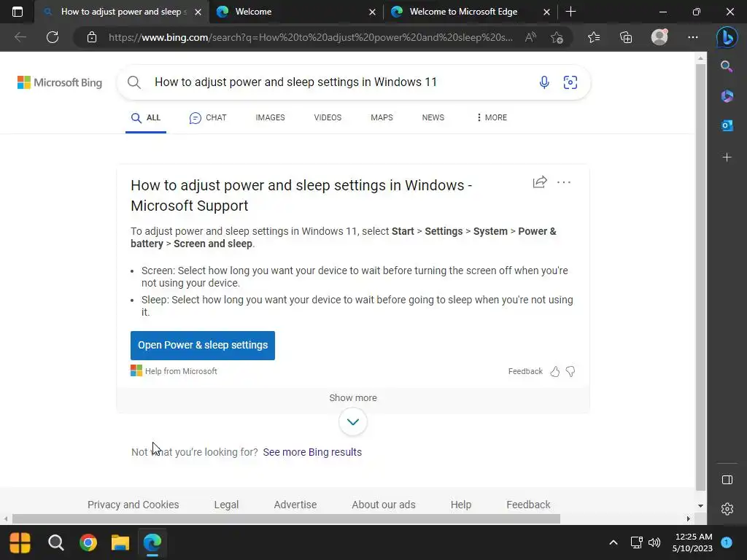Search using an image icon
747x560 pixels.
[x=570, y=82]
